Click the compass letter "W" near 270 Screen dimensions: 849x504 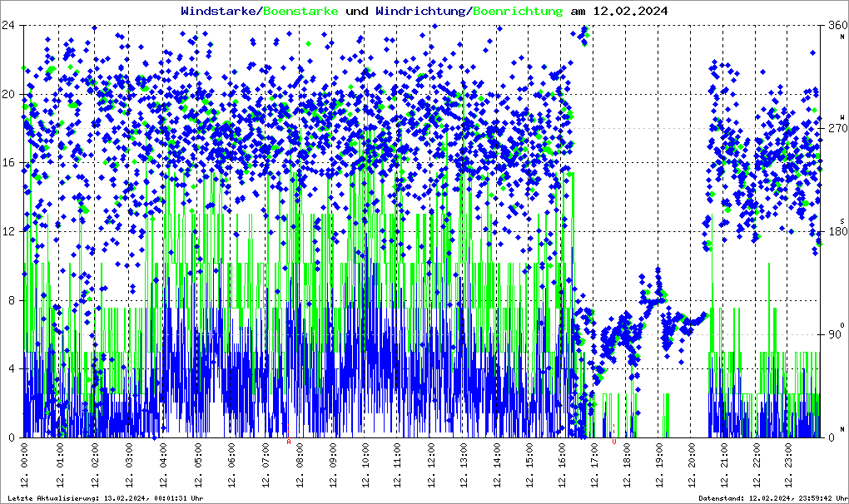click(842, 117)
